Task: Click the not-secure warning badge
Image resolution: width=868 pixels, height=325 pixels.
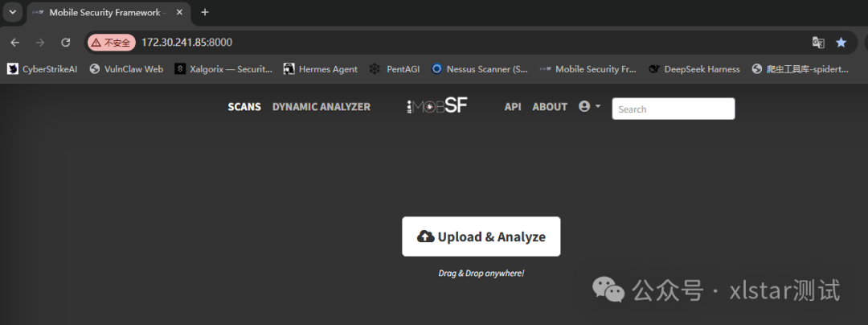Action: 111,43
